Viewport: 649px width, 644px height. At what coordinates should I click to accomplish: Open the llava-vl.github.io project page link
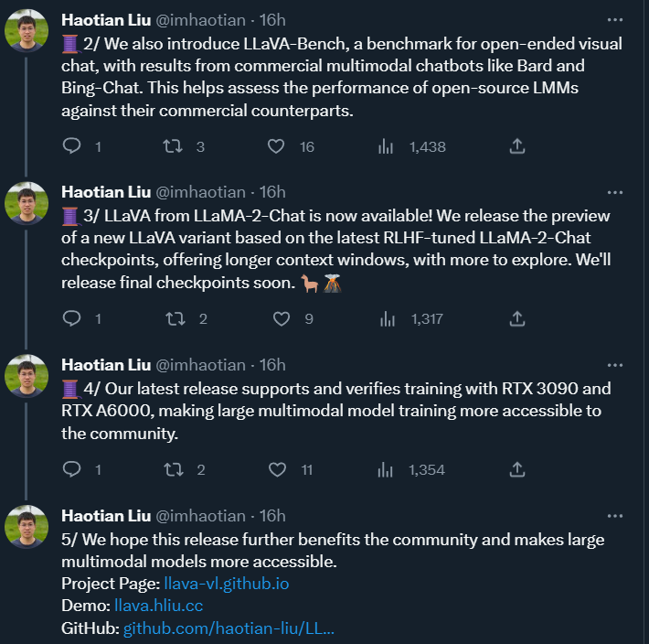pos(227,584)
